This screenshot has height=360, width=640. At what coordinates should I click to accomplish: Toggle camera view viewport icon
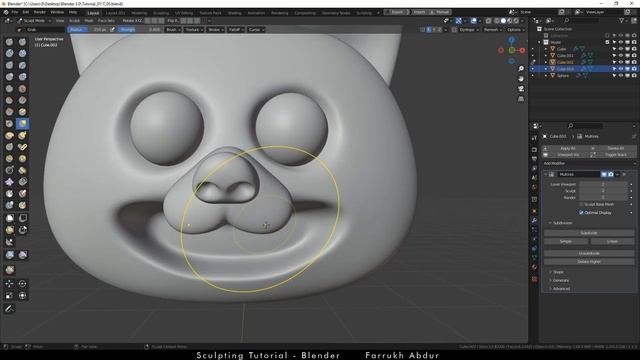coord(521,89)
